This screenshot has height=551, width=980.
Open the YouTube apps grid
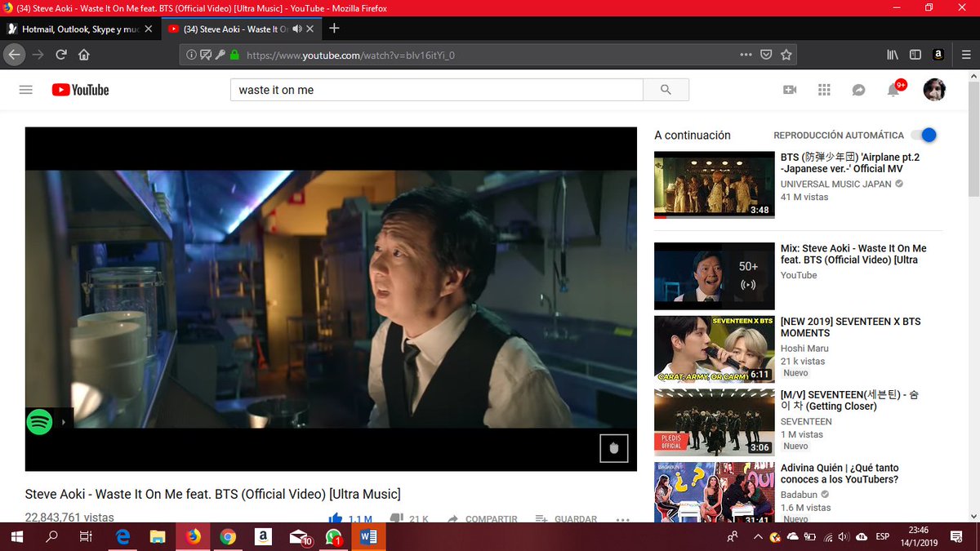824,90
